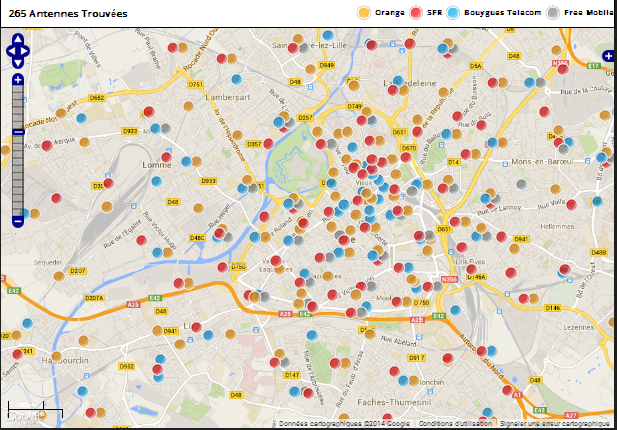The height and width of the screenshot is (430, 617).
Task: Click the pan up arrow on map control
Action: click(18, 39)
